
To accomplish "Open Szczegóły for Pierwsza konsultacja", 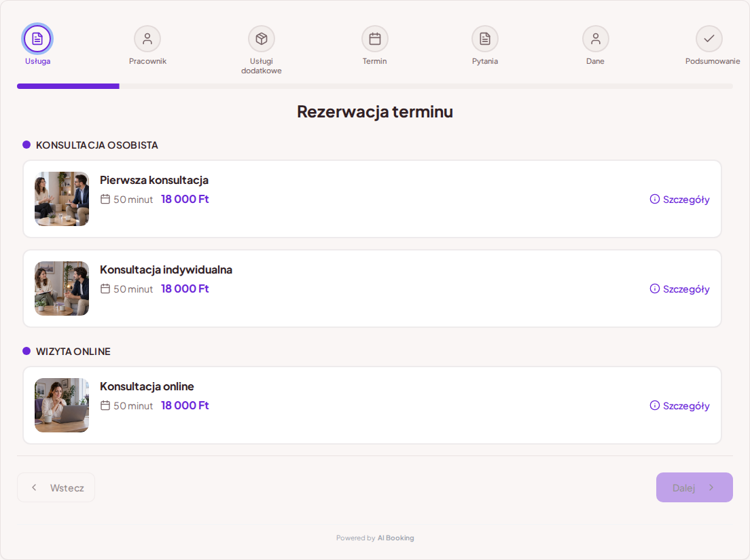I will pyautogui.click(x=679, y=200).
